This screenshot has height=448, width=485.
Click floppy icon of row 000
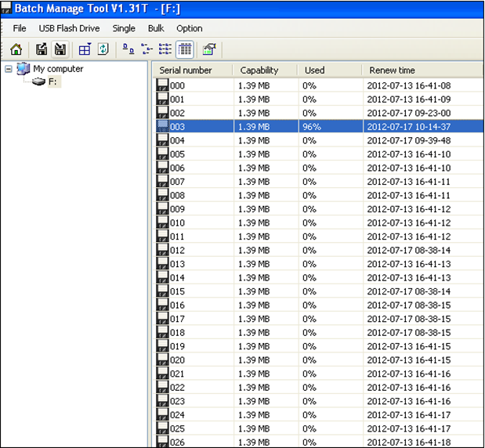162,85
